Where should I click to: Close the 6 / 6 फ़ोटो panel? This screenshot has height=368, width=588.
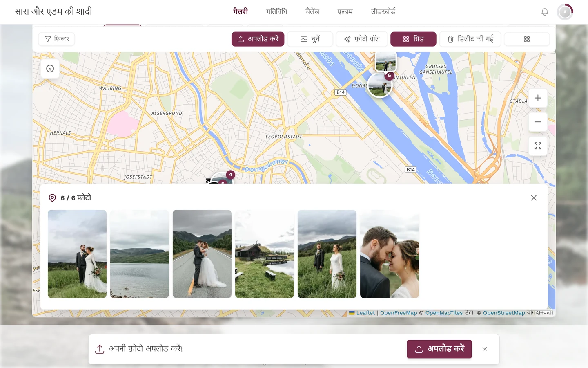tap(534, 198)
